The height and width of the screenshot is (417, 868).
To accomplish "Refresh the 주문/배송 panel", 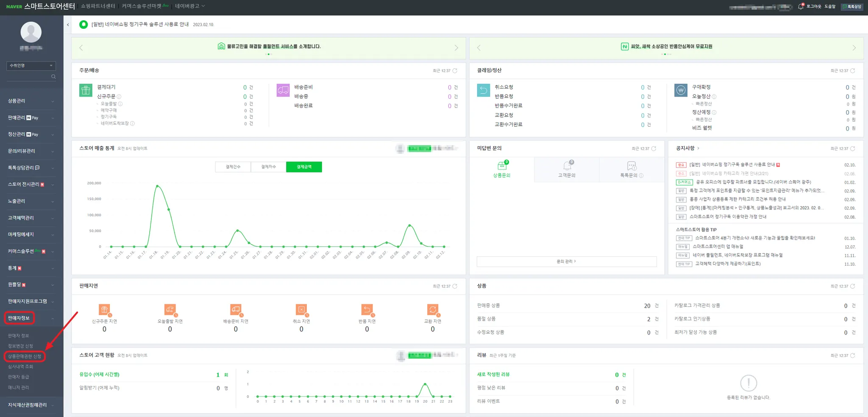I will [x=455, y=71].
